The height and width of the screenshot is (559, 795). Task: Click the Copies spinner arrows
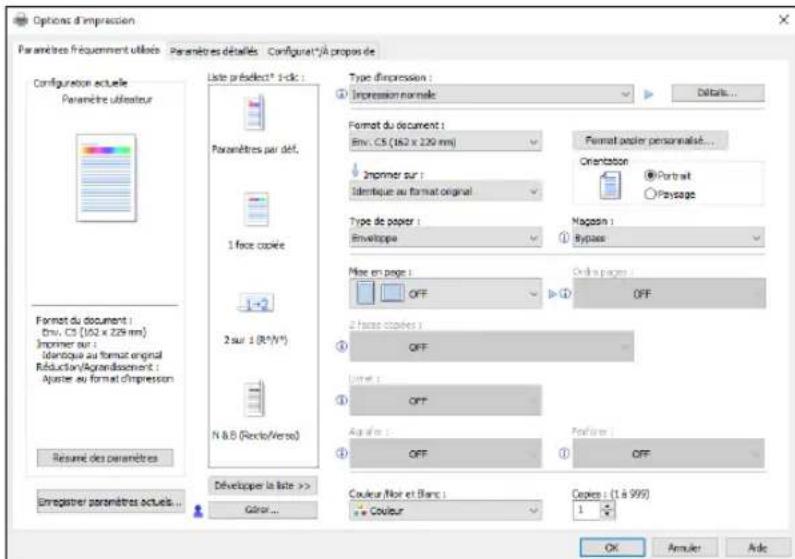(x=607, y=510)
